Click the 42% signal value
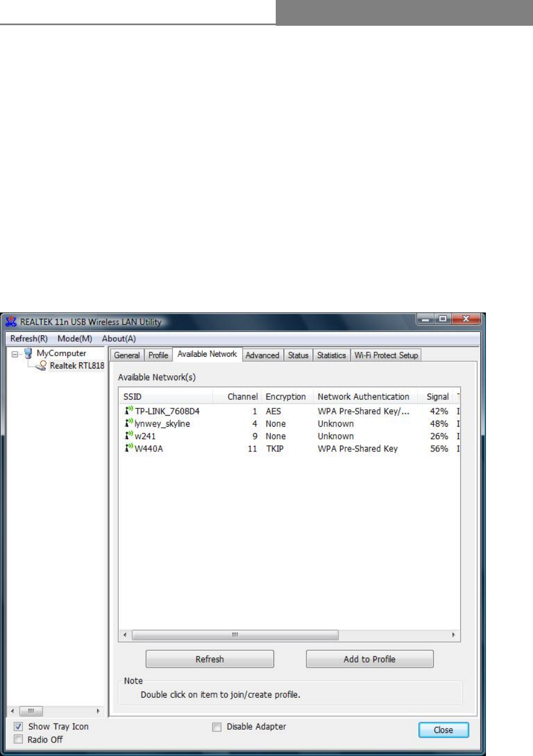This screenshot has height=756, width=533. [439, 411]
